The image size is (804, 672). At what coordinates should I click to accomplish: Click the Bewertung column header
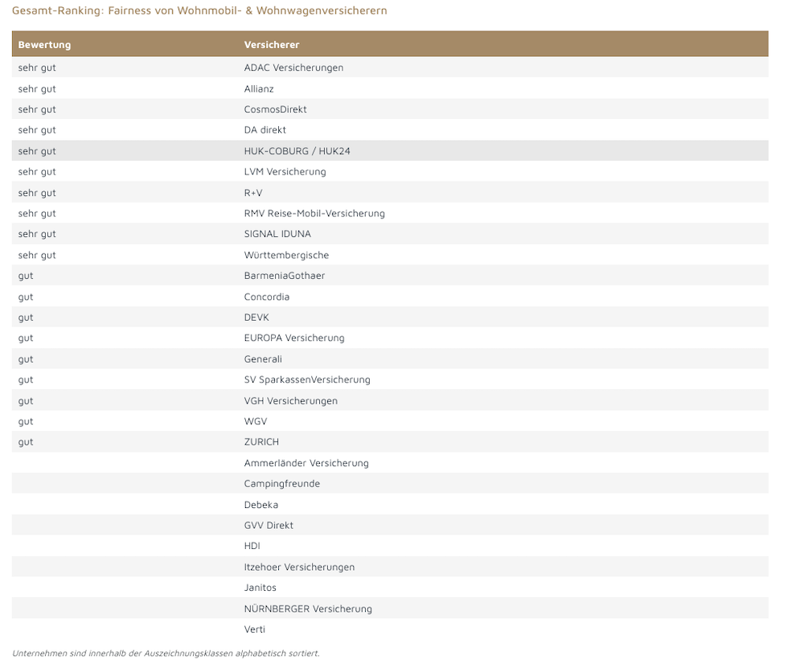pos(44,44)
